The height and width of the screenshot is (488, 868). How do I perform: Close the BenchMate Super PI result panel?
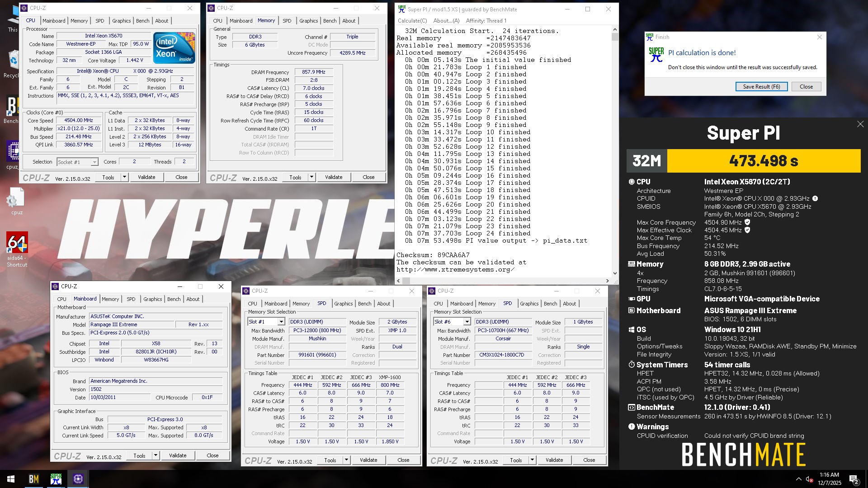pos(860,124)
